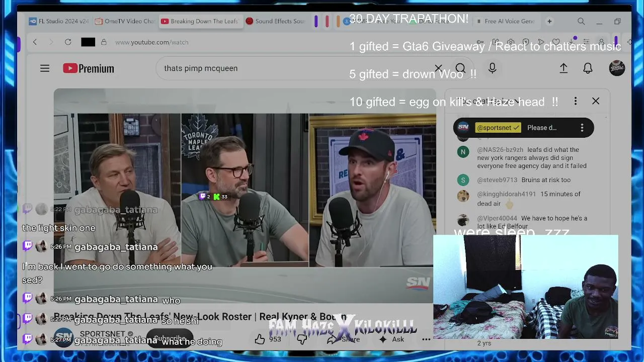Open the Sportsnet channel avatar
The height and width of the screenshot is (362, 644).
click(x=63, y=337)
